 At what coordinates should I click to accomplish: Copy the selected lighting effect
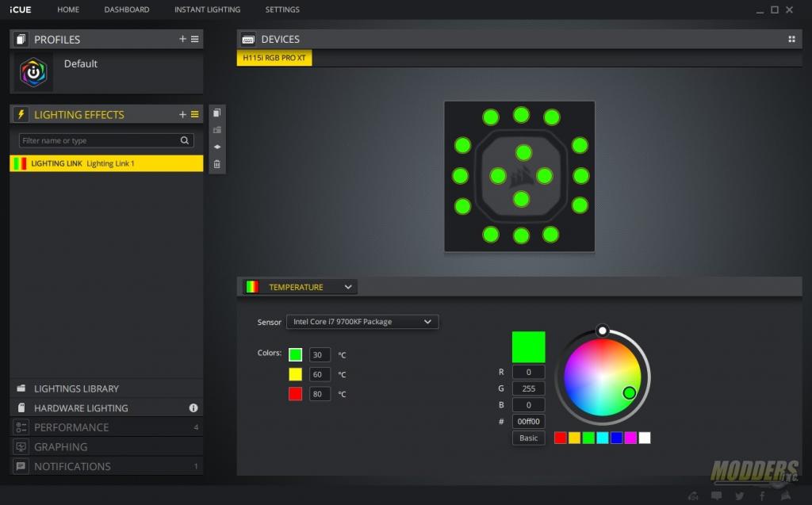tap(217, 113)
